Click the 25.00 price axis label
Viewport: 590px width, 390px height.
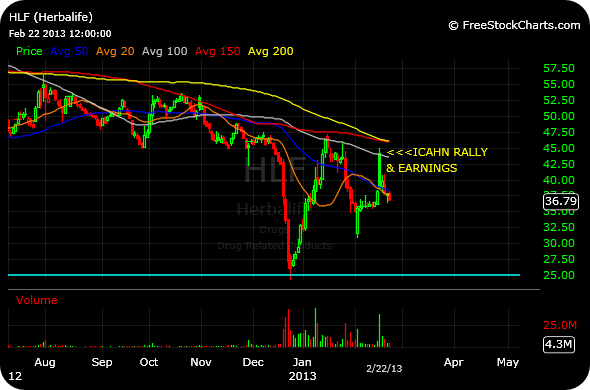coord(559,275)
